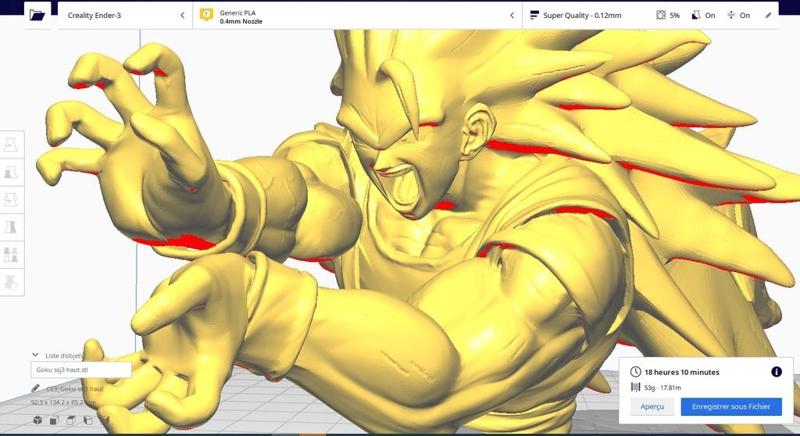800x436 pixels.
Task: Select the Scale tool in left toolbar
Action: click(11, 172)
